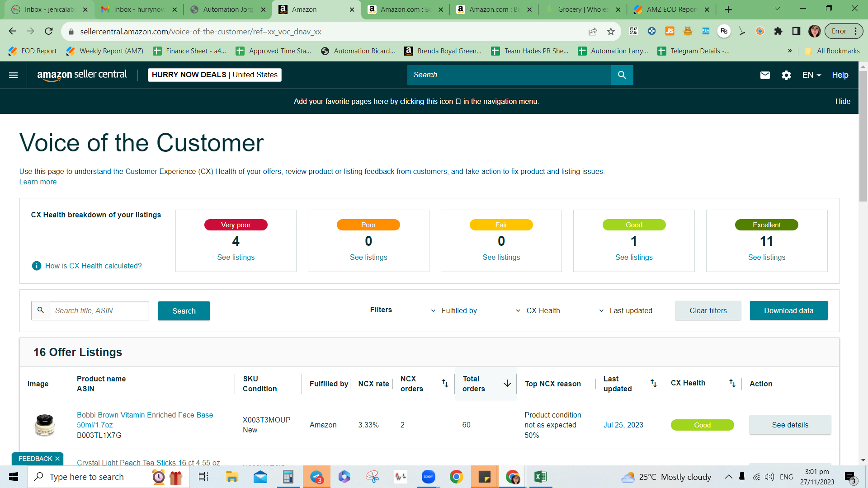Open the Chrome three-dot menu
868x488 pixels.
tap(856, 31)
